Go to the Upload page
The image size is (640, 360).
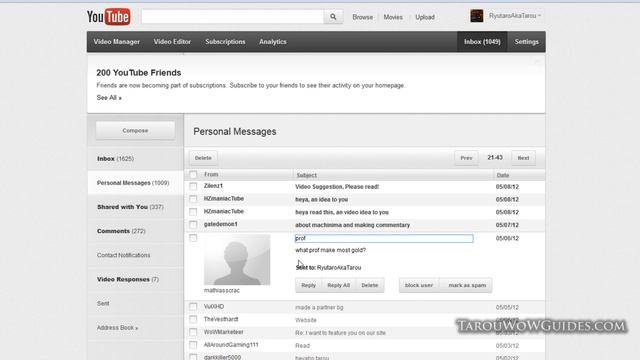click(425, 17)
